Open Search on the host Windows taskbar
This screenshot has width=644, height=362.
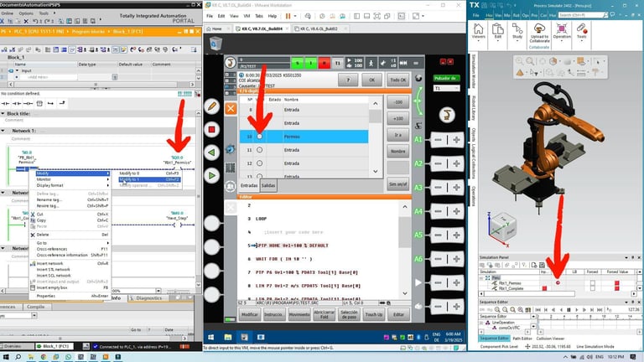point(18,357)
